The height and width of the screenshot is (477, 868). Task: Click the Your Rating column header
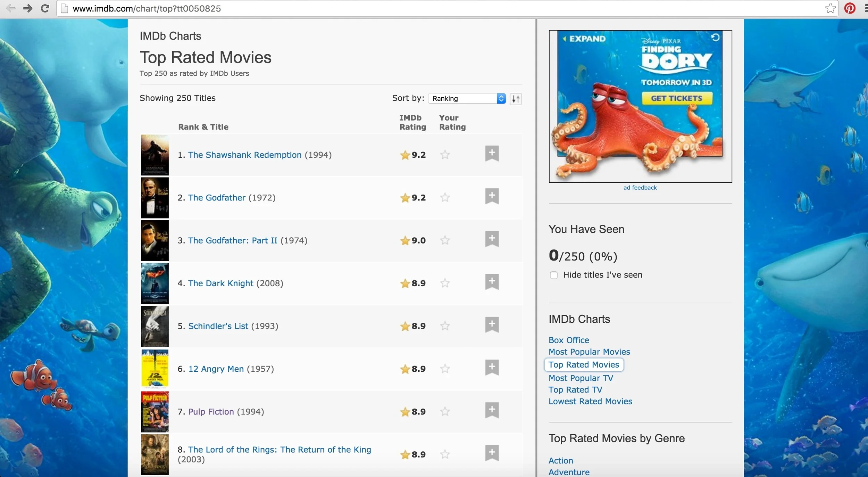pos(452,122)
